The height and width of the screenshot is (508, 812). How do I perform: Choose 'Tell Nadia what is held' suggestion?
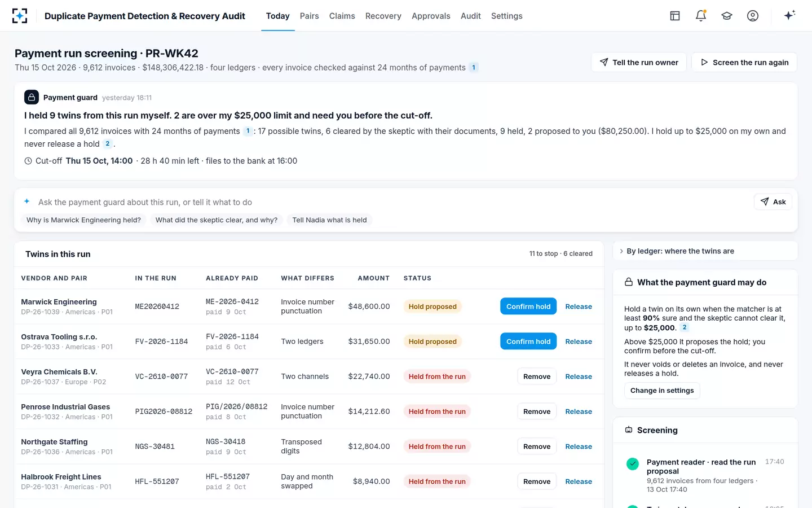click(329, 220)
